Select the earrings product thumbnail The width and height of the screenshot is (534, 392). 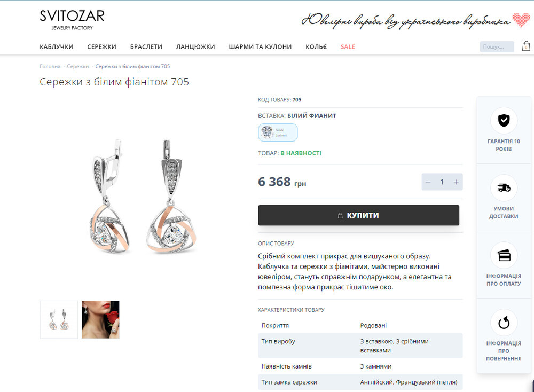pos(59,319)
